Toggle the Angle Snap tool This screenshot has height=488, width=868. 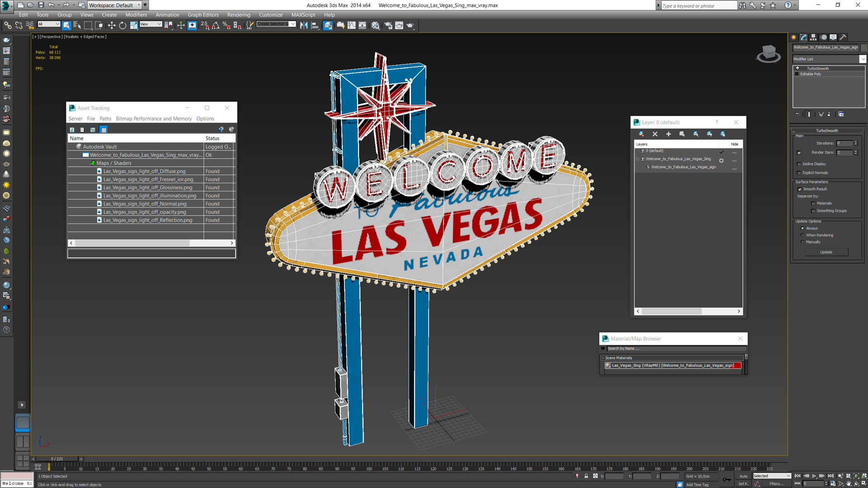pos(216,25)
